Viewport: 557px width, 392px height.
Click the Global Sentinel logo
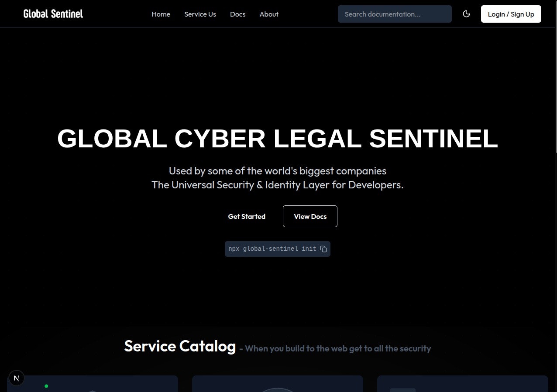point(53,14)
